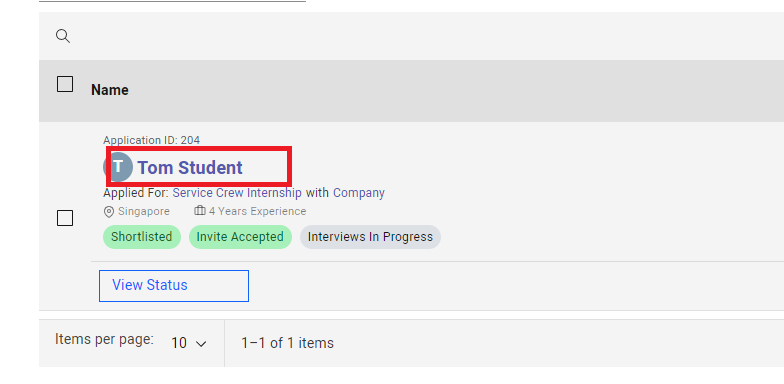
Task: Click the View Status button
Action: pos(174,286)
